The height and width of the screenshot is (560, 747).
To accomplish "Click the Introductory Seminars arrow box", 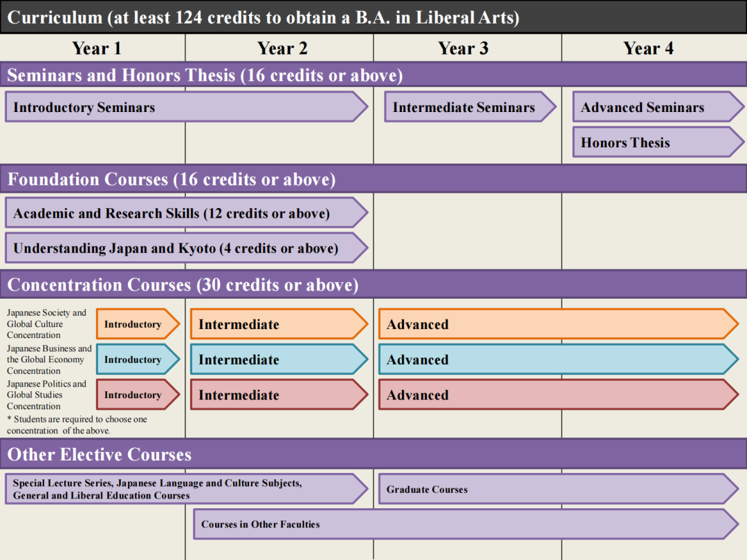I will [x=185, y=107].
